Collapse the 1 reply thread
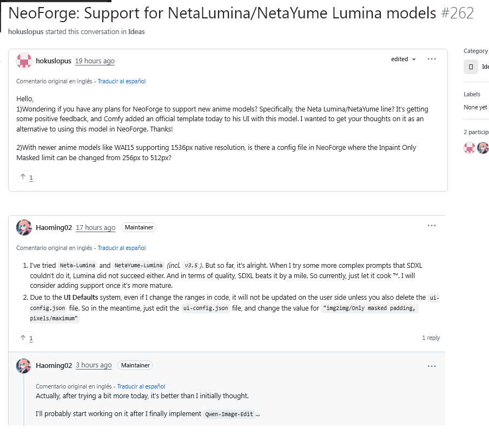Screen dimensions: 489x448 coord(431,338)
